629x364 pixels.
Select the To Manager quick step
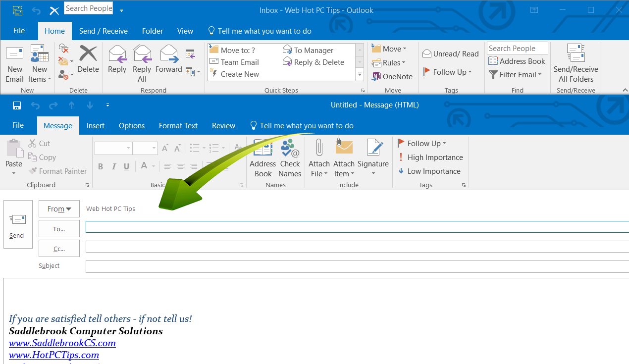tap(308, 50)
